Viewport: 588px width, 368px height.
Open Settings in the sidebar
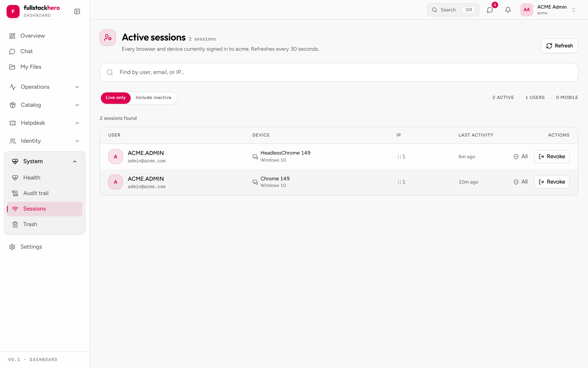[x=45, y=247]
